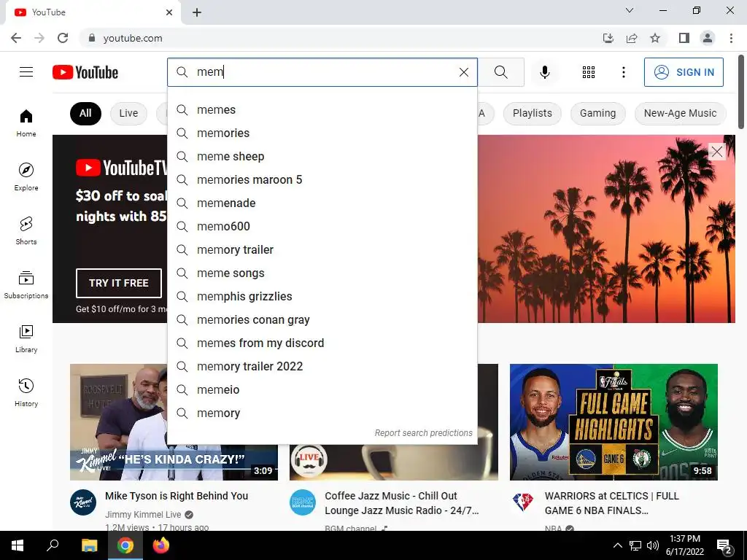Click the Jimmy Kimmel Live channel avatar
Screen dimensions: 747x560
83,502
